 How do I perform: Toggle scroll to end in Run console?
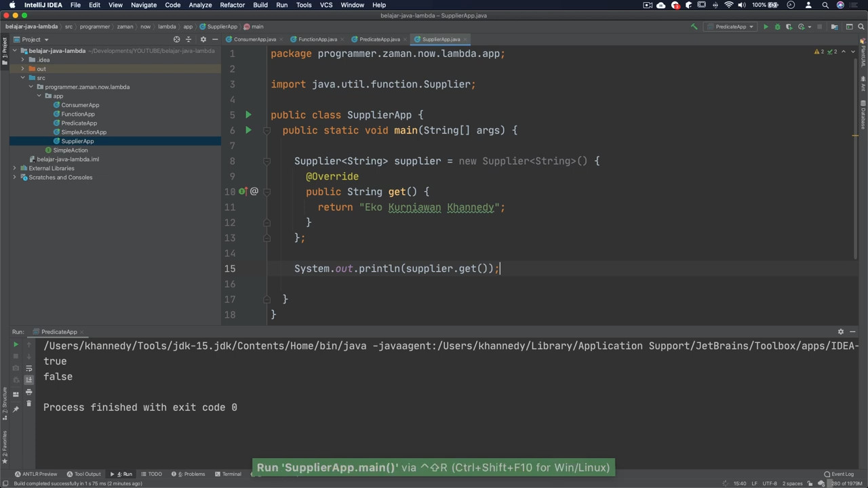[x=28, y=380]
